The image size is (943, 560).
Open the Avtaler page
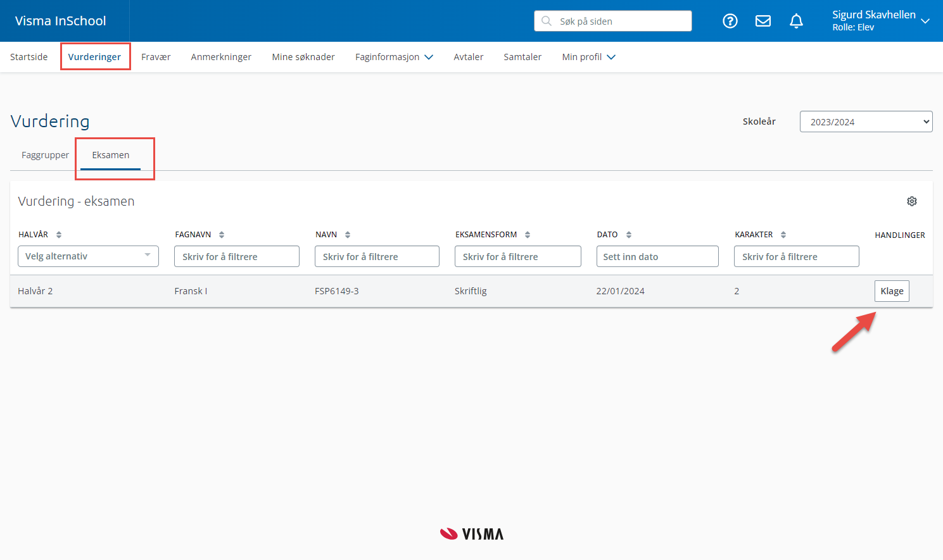tap(469, 57)
